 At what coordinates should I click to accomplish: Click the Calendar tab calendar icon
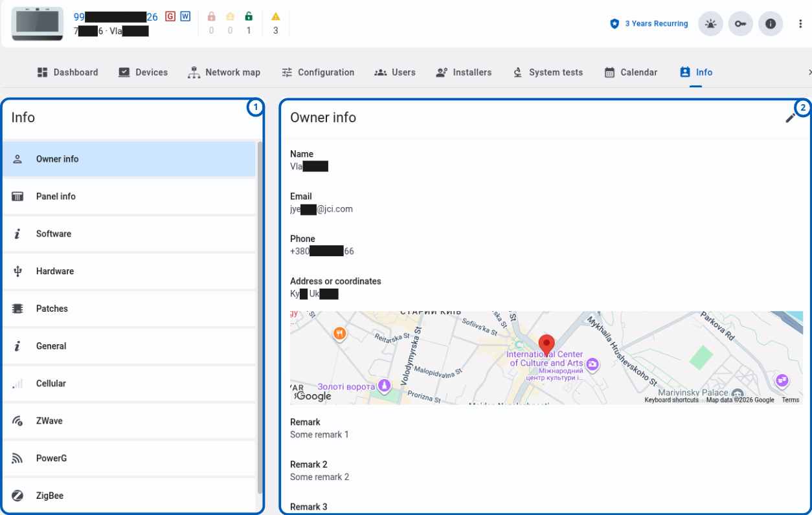609,72
